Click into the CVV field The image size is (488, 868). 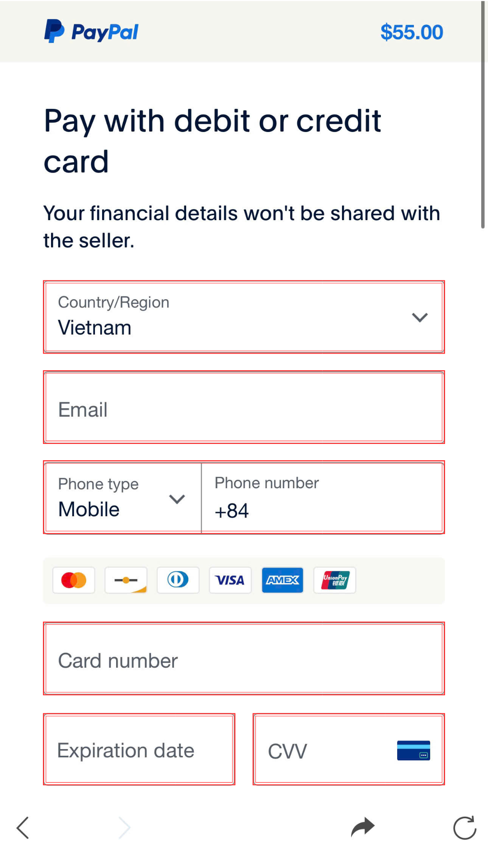pyautogui.click(x=325, y=750)
